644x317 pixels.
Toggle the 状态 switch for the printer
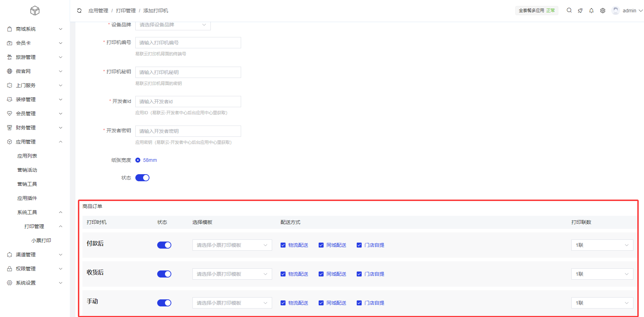click(142, 178)
